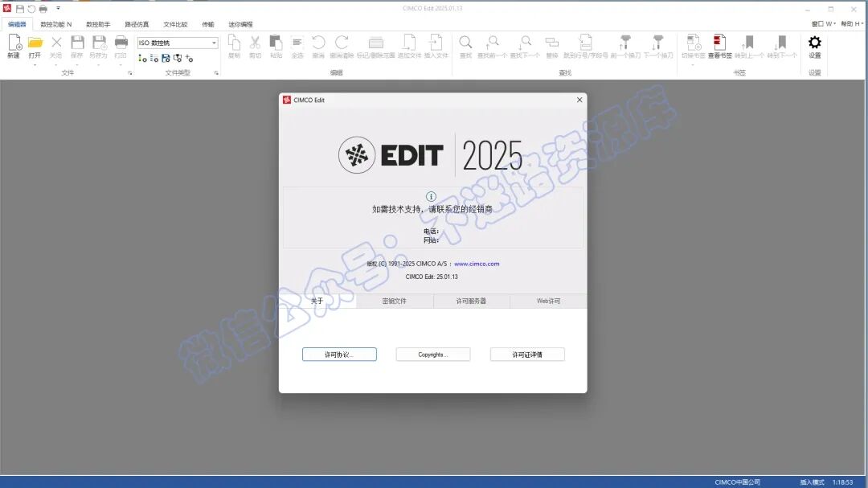The image size is (868, 488).
Task: Click the 转到上一个 bookmark icon
Action: (x=748, y=43)
